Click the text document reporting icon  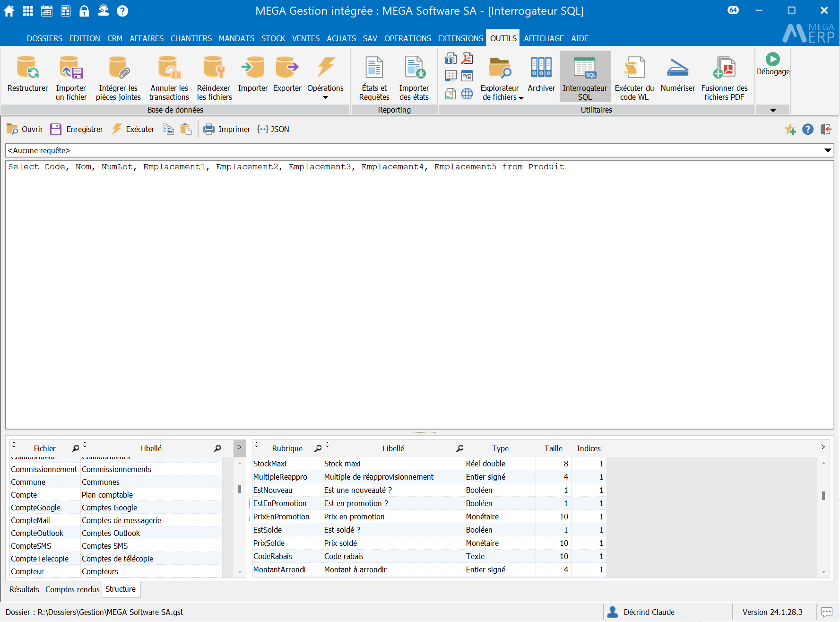coord(451,58)
